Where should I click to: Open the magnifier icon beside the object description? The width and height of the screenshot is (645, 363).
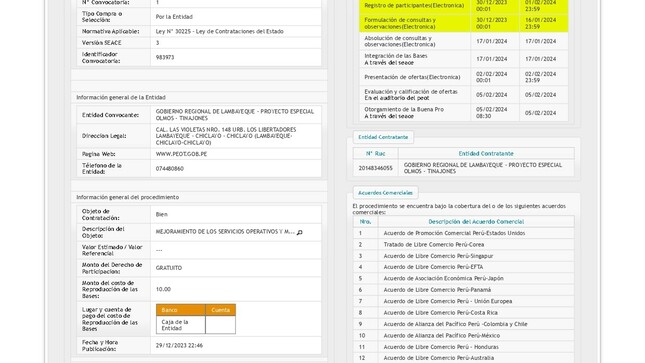pyautogui.click(x=299, y=232)
